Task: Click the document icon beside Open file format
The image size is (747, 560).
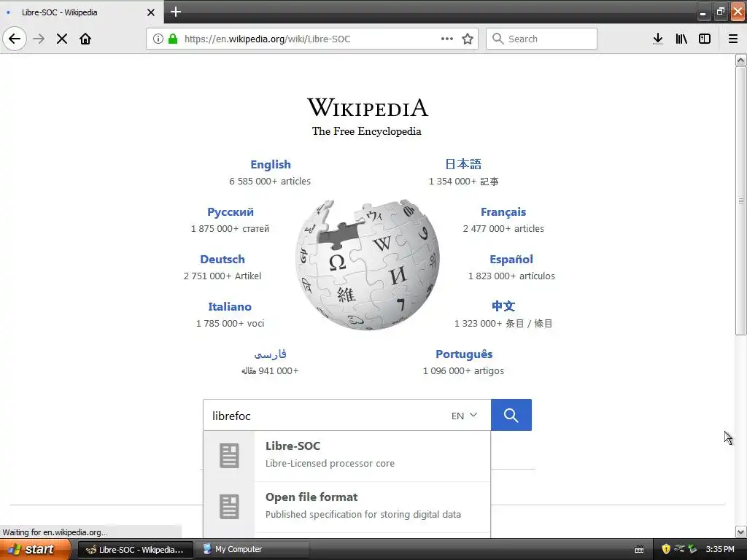Action: pyautogui.click(x=229, y=507)
